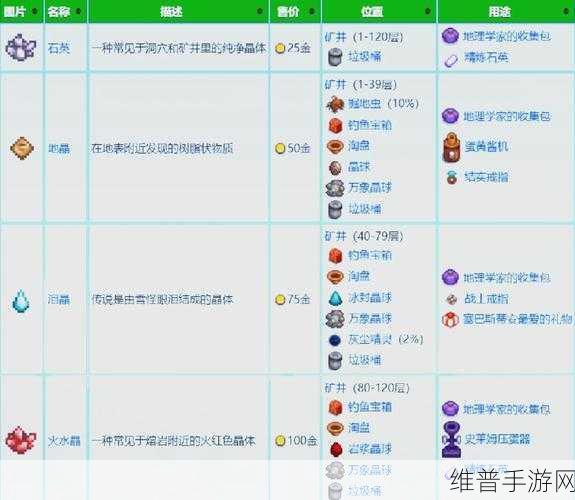Open the 史莱姆压蛋器 link
575x500 pixels.
(x=497, y=439)
